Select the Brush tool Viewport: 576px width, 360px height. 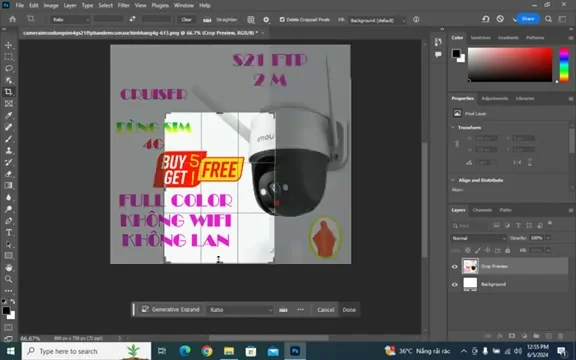pos(8,139)
